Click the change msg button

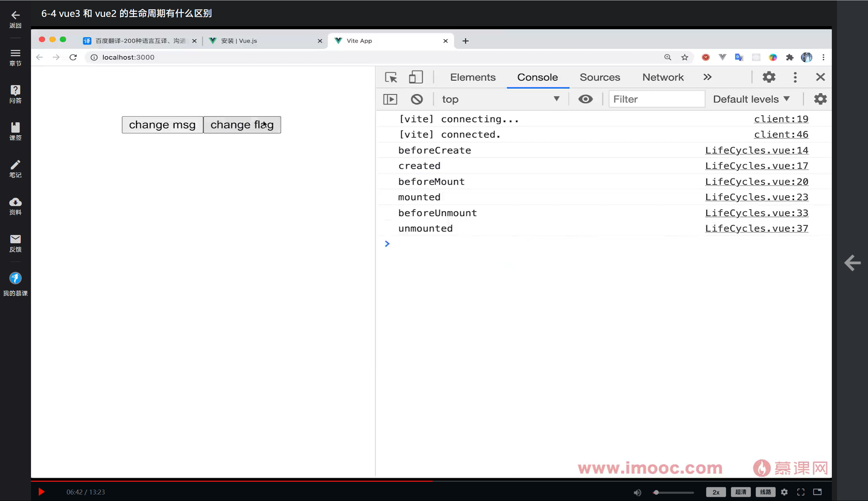point(162,125)
